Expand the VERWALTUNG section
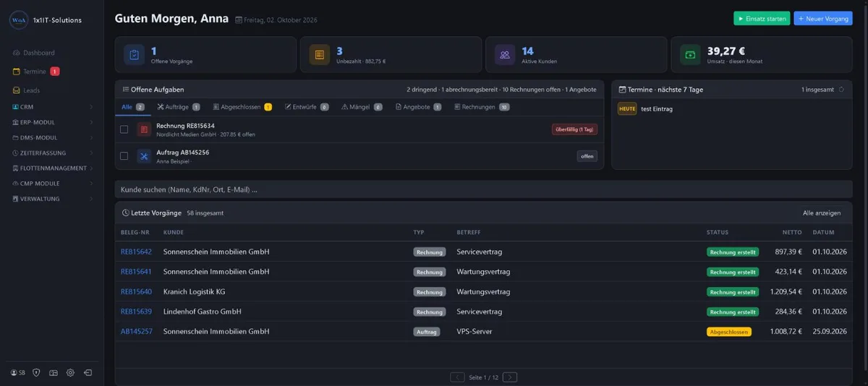This screenshot has width=868, height=386. 52,198
